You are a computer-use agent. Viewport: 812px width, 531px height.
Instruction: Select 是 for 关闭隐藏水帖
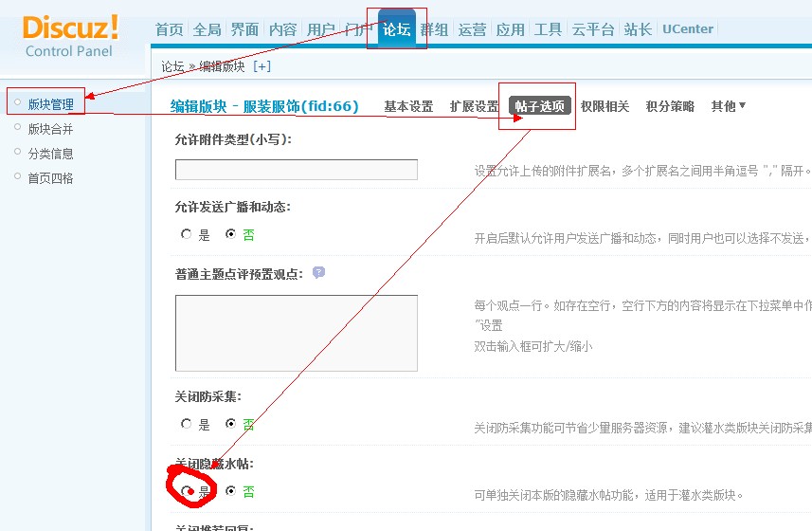(x=186, y=490)
